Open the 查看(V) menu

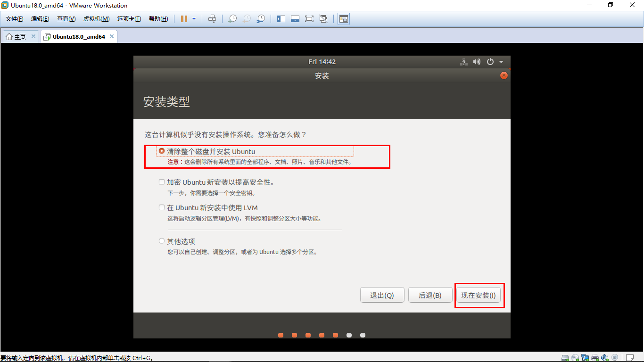point(66,19)
